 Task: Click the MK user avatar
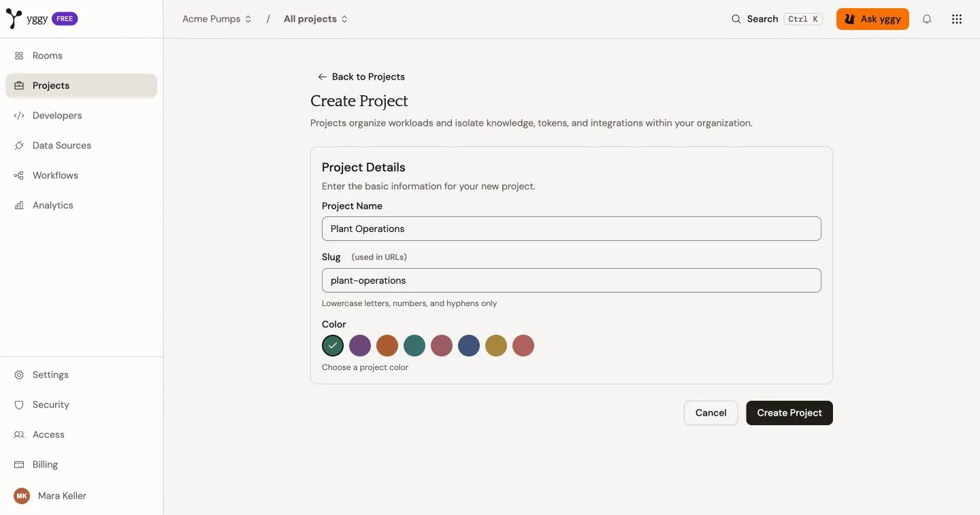(x=22, y=496)
